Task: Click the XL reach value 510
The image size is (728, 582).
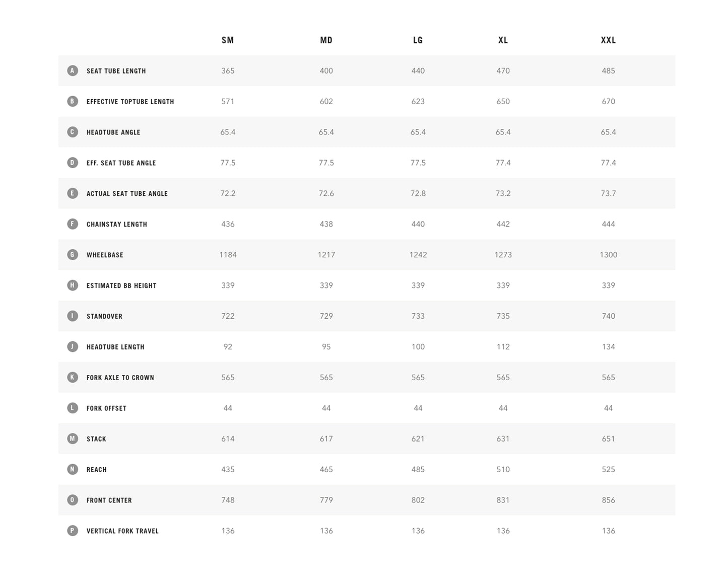Action: click(503, 469)
